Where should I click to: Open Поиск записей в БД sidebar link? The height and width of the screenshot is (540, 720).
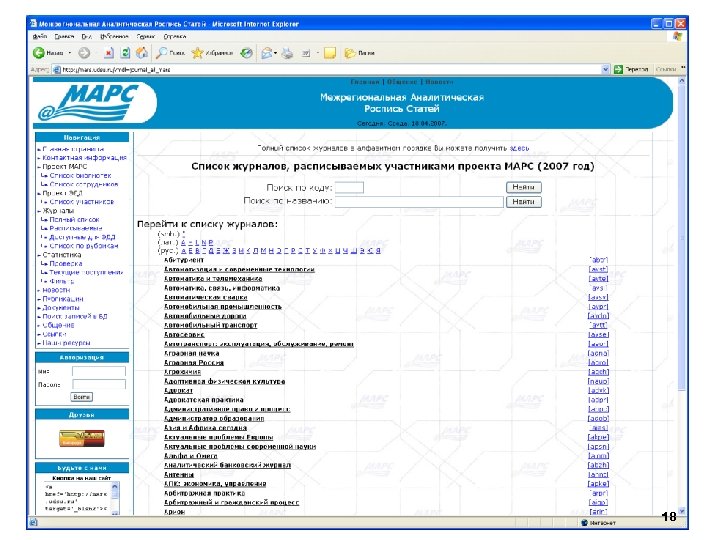click(75, 316)
